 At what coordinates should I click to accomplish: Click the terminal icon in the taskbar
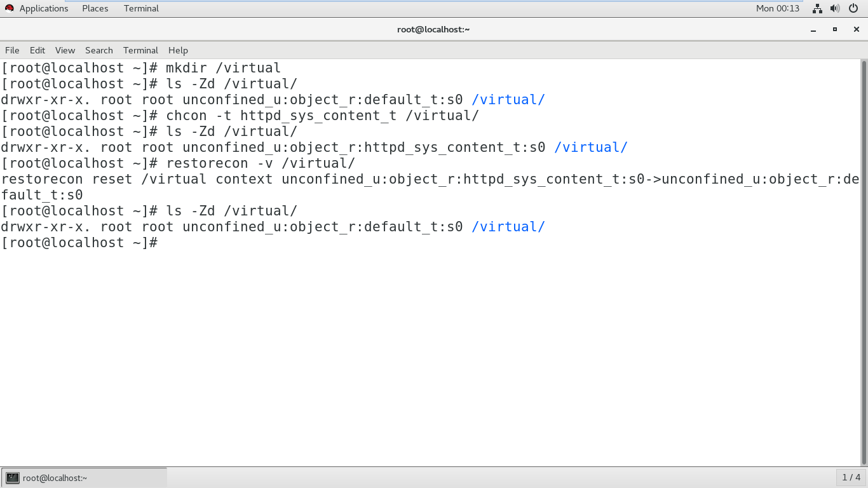tap(13, 478)
